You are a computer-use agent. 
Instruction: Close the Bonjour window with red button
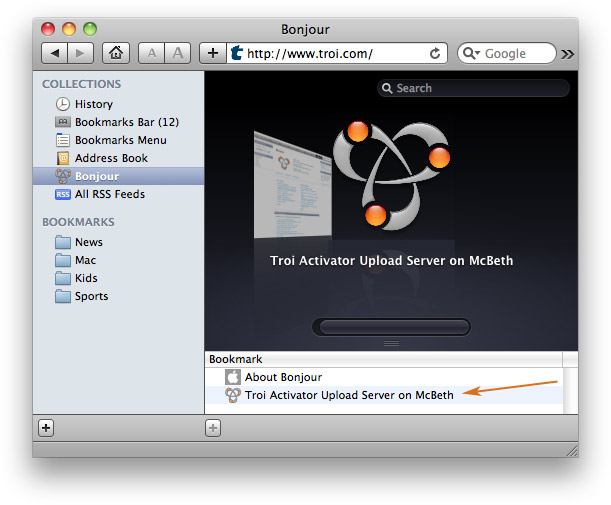(x=48, y=29)
